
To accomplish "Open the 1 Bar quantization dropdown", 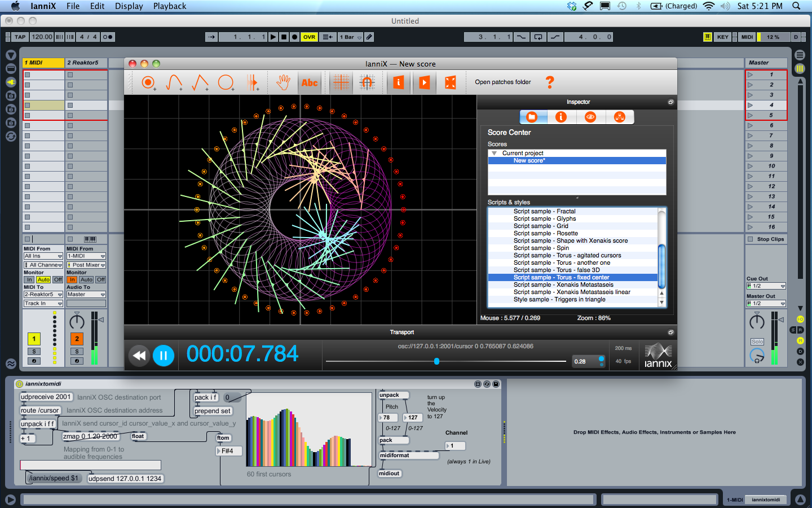I will tap(350, 37).
